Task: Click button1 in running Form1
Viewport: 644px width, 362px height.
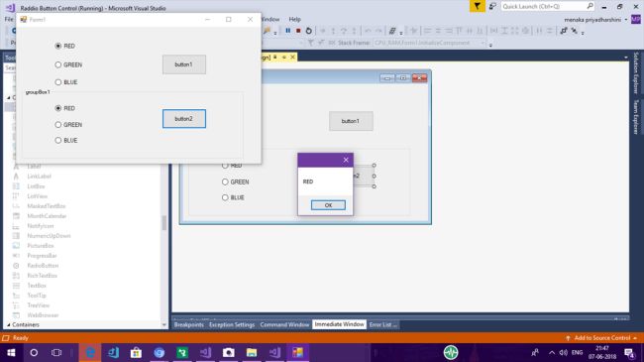Action: click(184, 64)
